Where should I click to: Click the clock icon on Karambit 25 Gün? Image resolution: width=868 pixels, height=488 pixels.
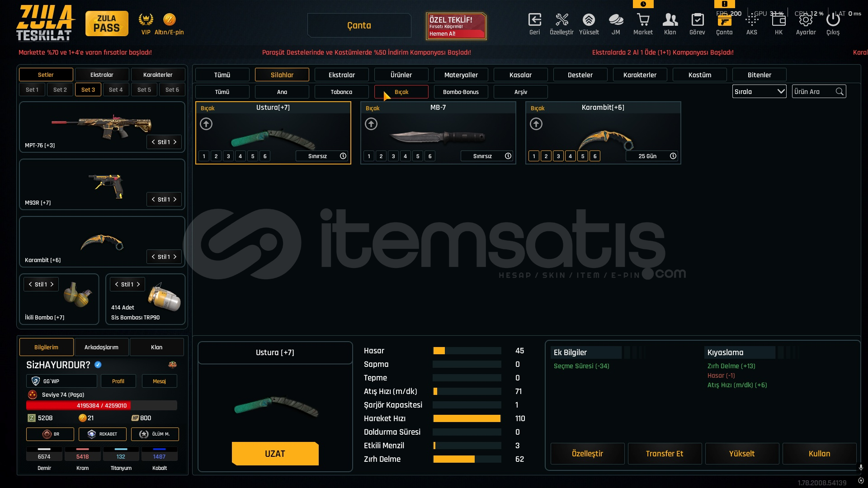pos(673,156)
